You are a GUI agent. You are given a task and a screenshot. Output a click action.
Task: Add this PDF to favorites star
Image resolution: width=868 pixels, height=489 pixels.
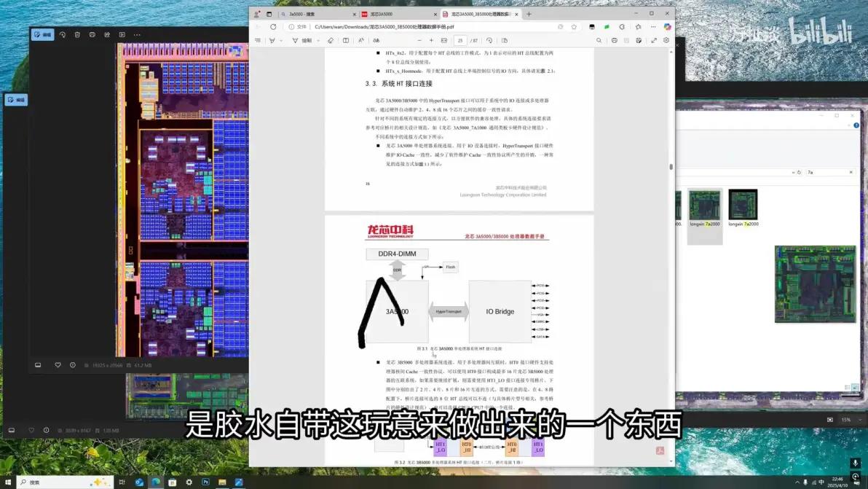click(574, 26)
